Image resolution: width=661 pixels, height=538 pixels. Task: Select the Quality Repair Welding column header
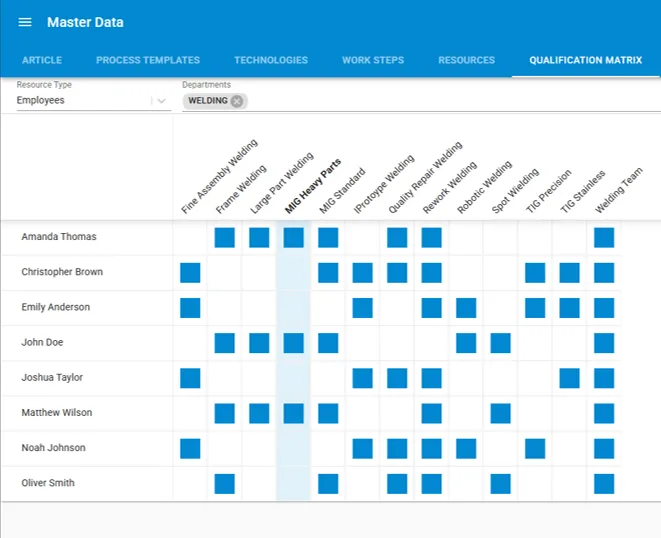(425, 177)
